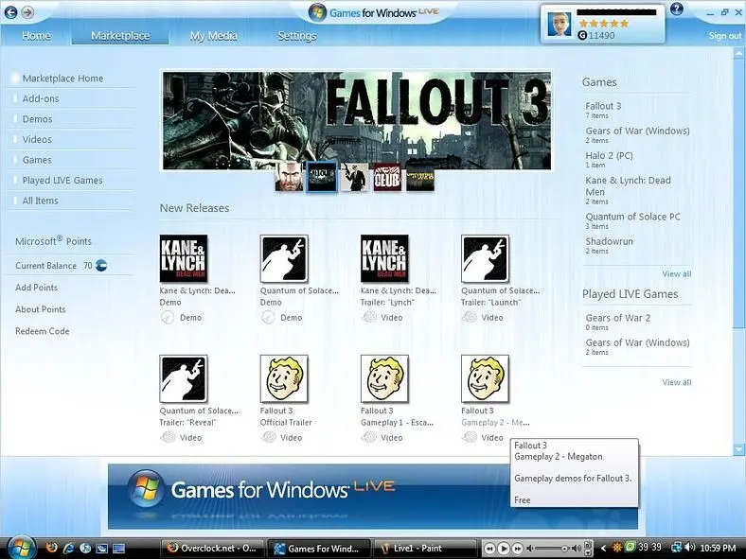Open Fallout 3 Gameplay 1 Vault Boy icon

pos(384,379)
